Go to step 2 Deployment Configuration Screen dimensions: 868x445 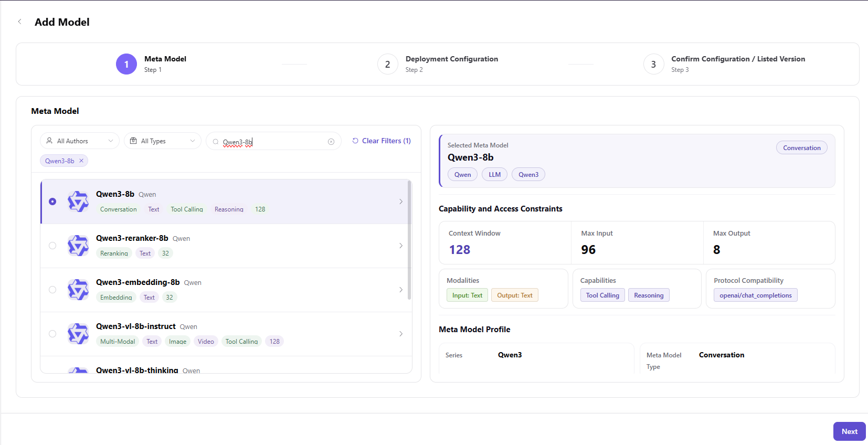pos(438,64)
